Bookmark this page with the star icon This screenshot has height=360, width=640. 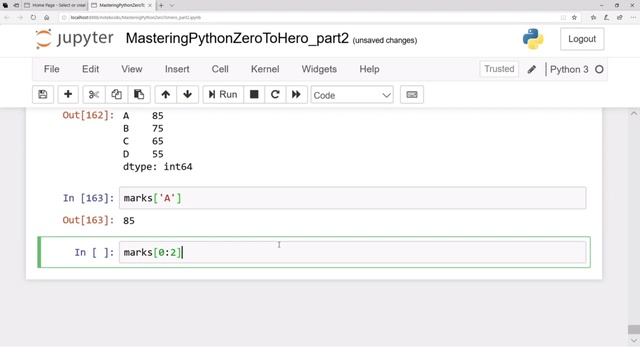[x=574, y=18]
